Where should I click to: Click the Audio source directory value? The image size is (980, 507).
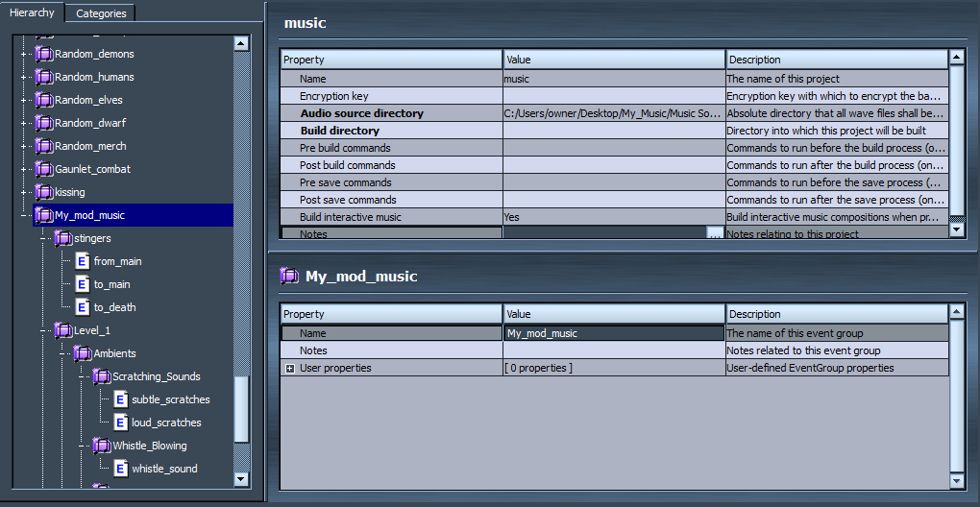pos(613,113)
